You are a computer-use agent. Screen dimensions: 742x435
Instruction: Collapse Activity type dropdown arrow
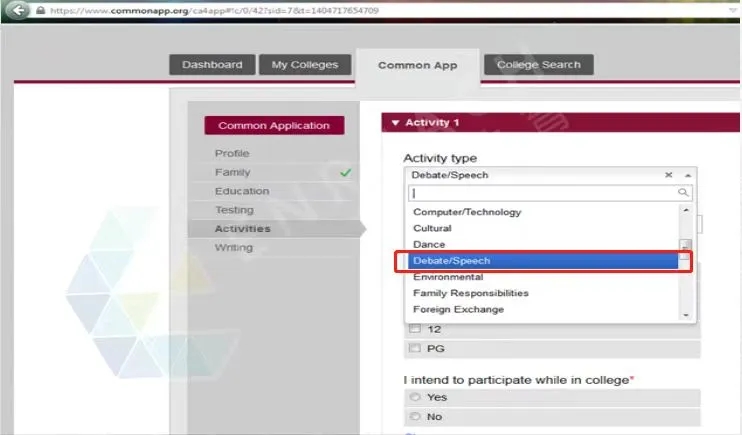pyautogui.click(x=688, y=176)
